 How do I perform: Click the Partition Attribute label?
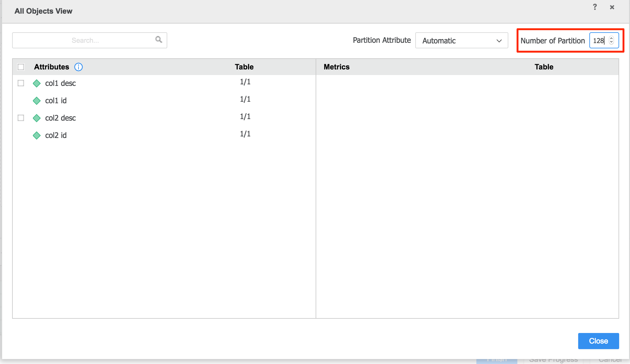point(382,40)
